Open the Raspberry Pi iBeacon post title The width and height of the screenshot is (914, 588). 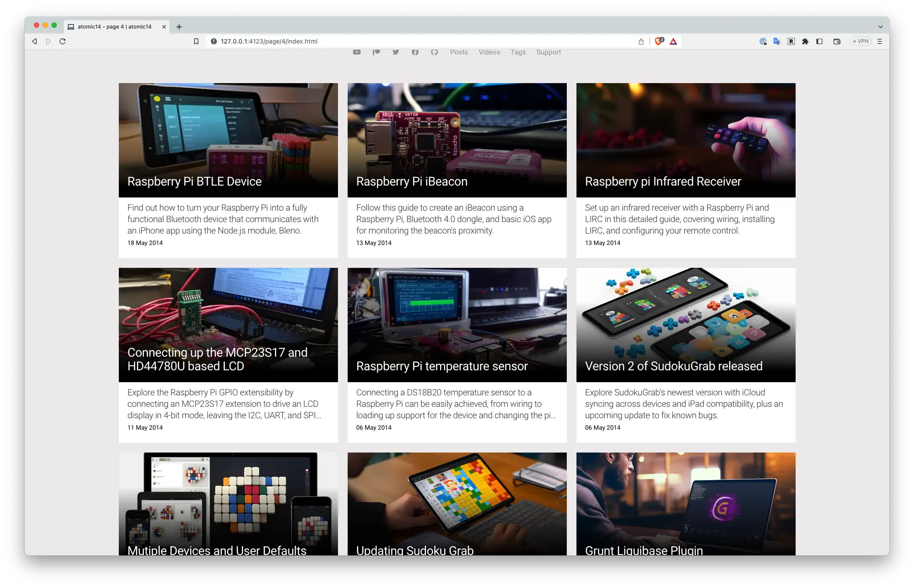[x=411, y=182]
